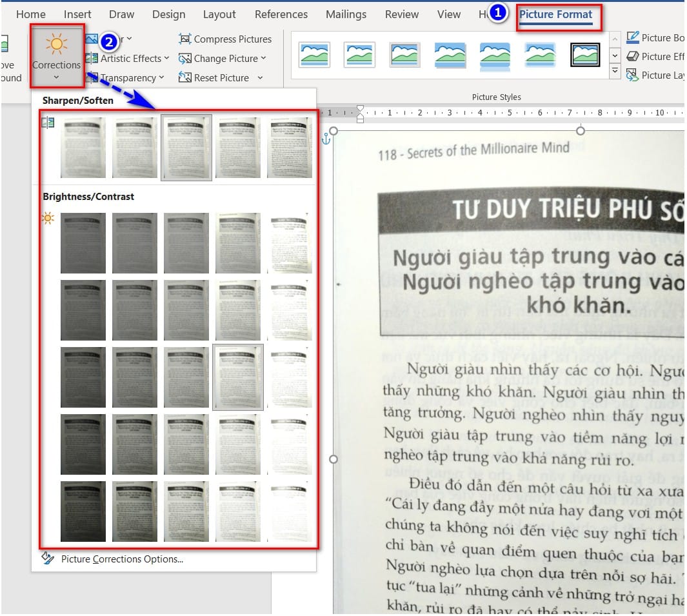Apply the fifth picture style thumbnail
687x616 pixels.
(495, 55)
